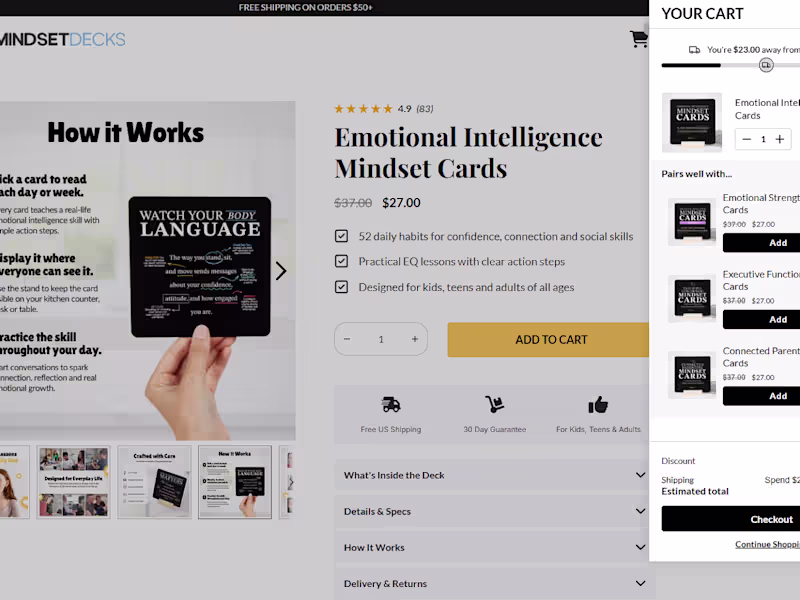The height and width of the screenshot is (600, 800).
Task: Open Emotional Intelligence Cards thumbnail in cart
Action: 692,122
